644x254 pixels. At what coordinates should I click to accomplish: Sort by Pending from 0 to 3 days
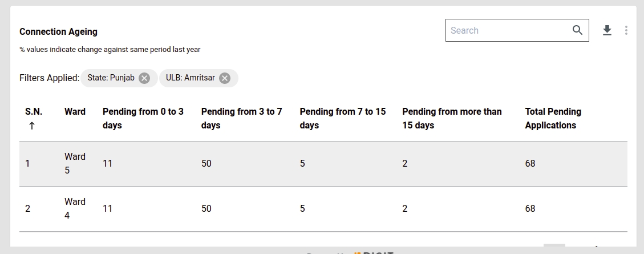tap(143, 118)
